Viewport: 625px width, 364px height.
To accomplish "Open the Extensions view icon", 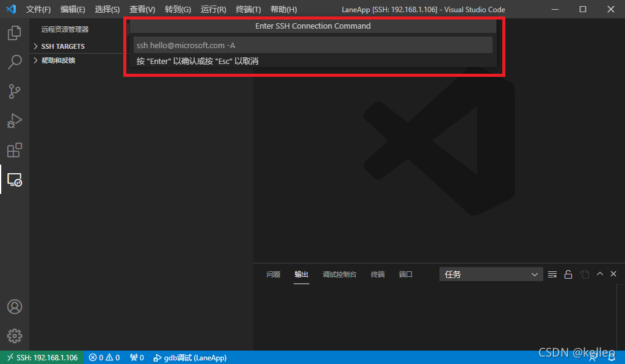I will point(15,150).
